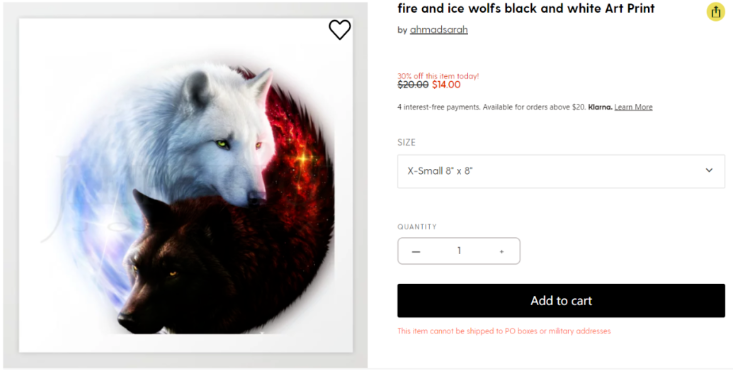Click the Add to cart button

coord(561,300)
